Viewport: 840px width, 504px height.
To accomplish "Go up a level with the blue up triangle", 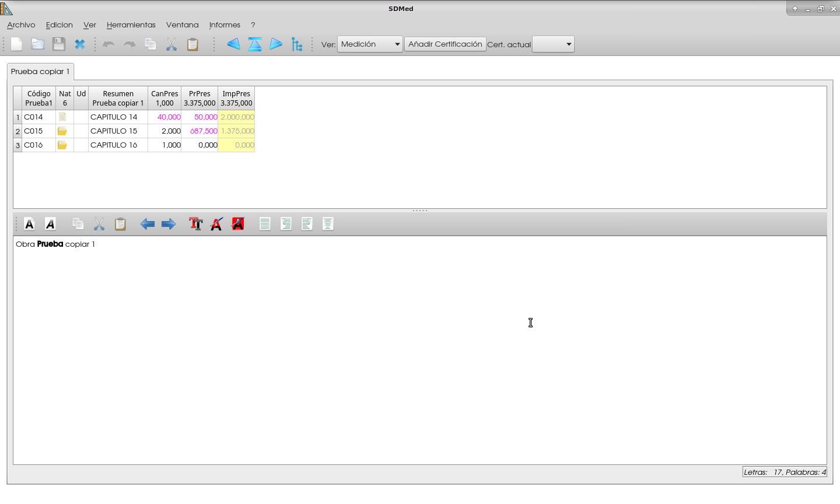I will 255,44.
